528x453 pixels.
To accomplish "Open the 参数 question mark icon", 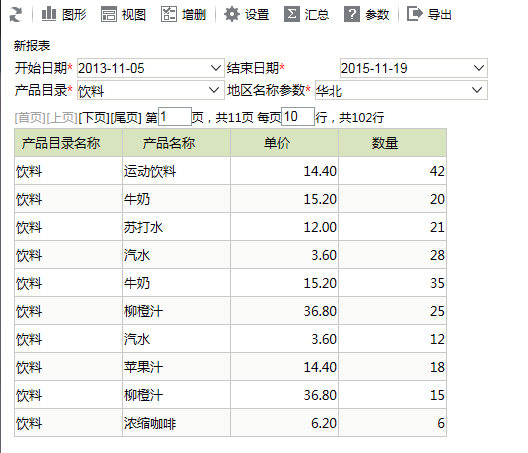I will 352,14.
